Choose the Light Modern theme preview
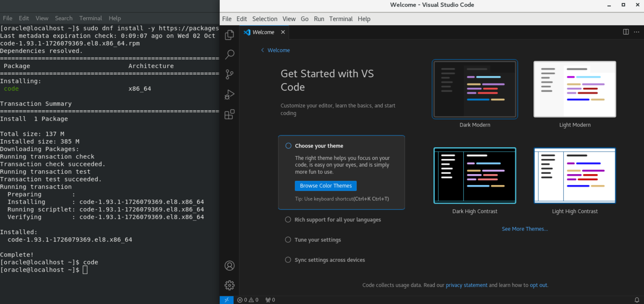Screen dimensions: 644x304 pos(575,89)
